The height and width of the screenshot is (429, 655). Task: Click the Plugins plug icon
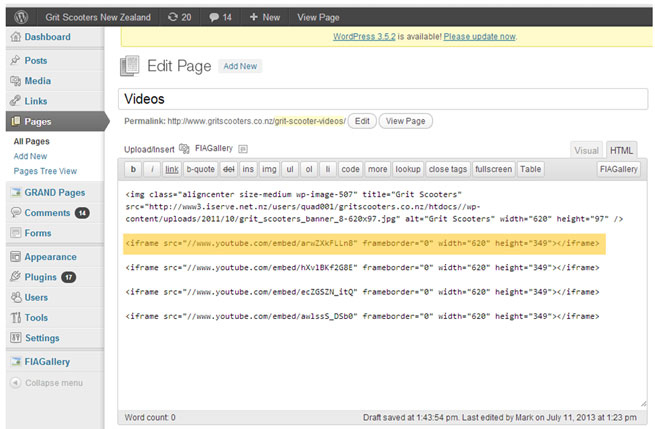click(x=15, y=277)
